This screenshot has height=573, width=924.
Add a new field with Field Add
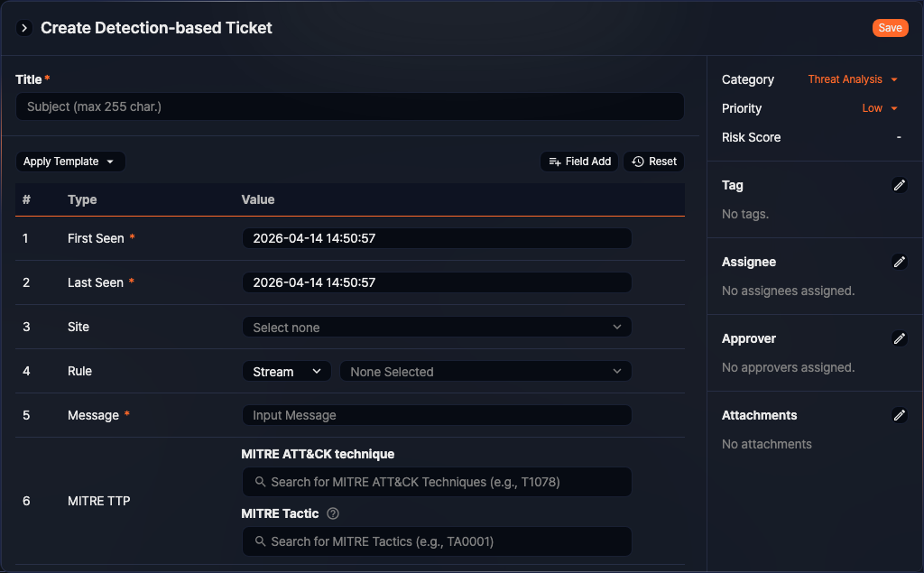click(578, 162)
